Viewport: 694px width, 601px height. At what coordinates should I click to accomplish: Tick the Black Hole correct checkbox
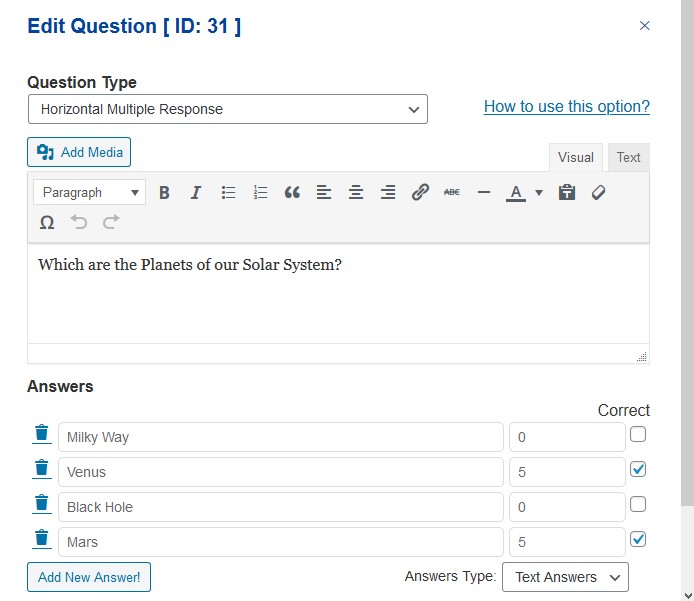click(x=638, y=504)
